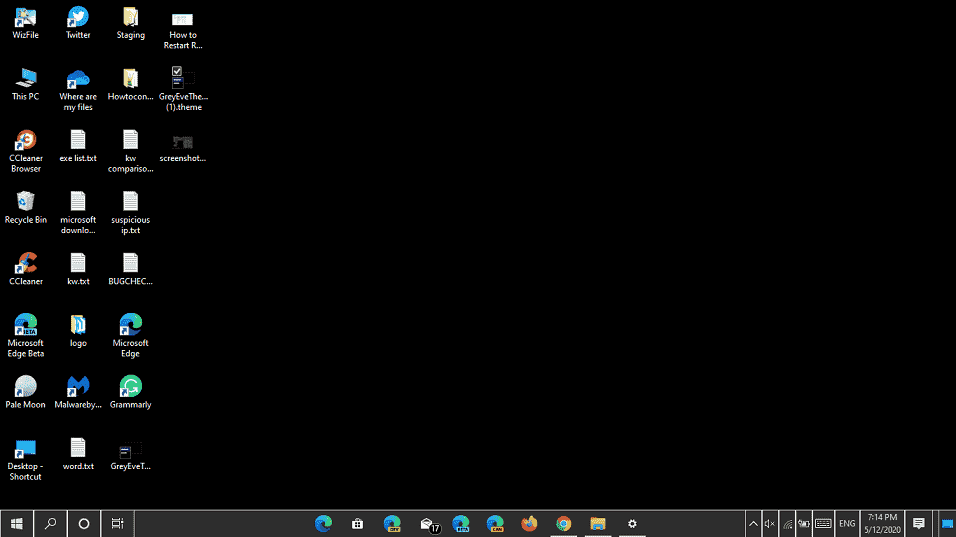Open the clock showing 7:14 PM
956x537 pixels.
(x=882, y=524)
